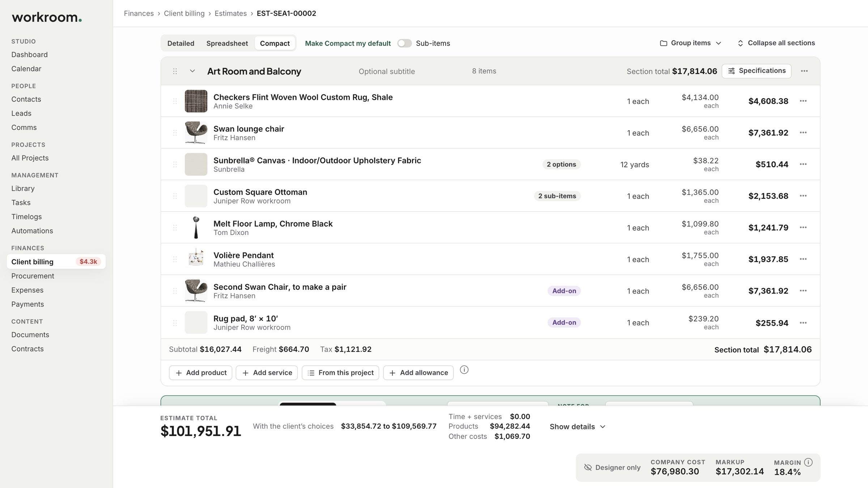Click the Checkers Flint rug thumbnail
The height and width of the screenshot is (488, 868).
pyautogui.click(x=196, y=101)
